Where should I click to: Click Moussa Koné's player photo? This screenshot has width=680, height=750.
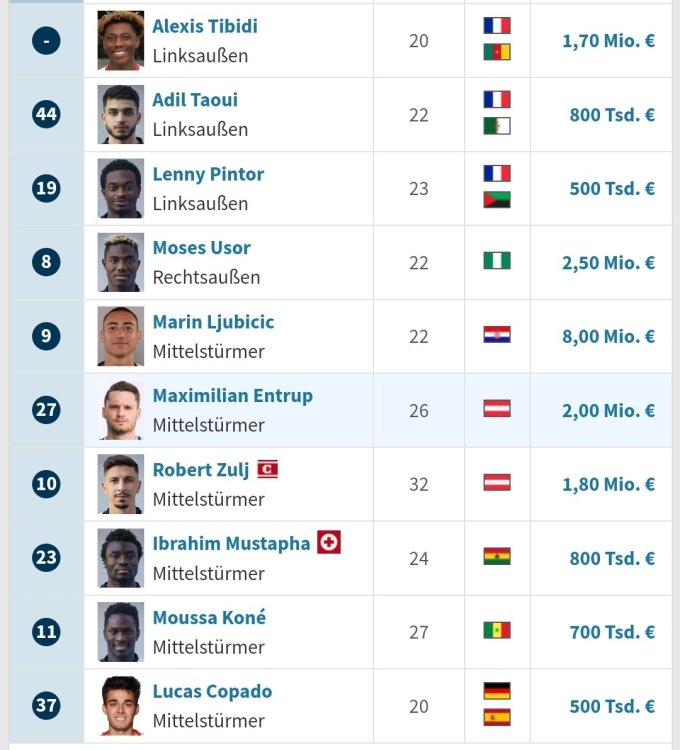121,632
